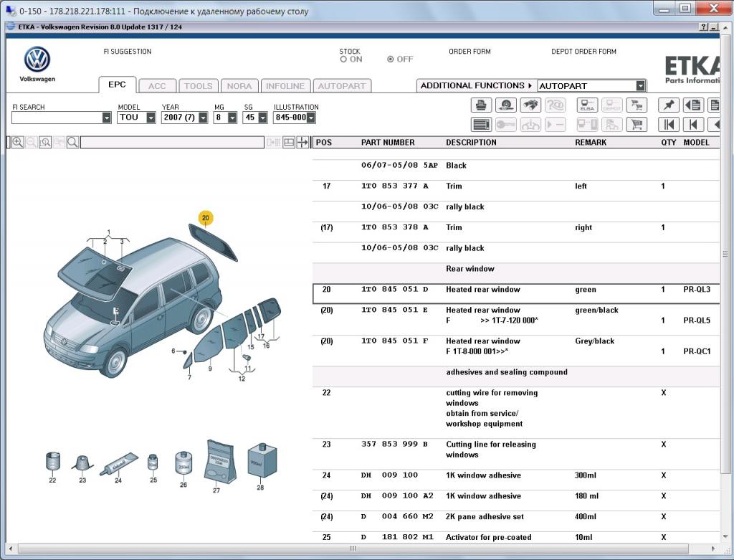Select the cutting line spool item 23
Screen dimensions: 734x560
click(82, 463)
